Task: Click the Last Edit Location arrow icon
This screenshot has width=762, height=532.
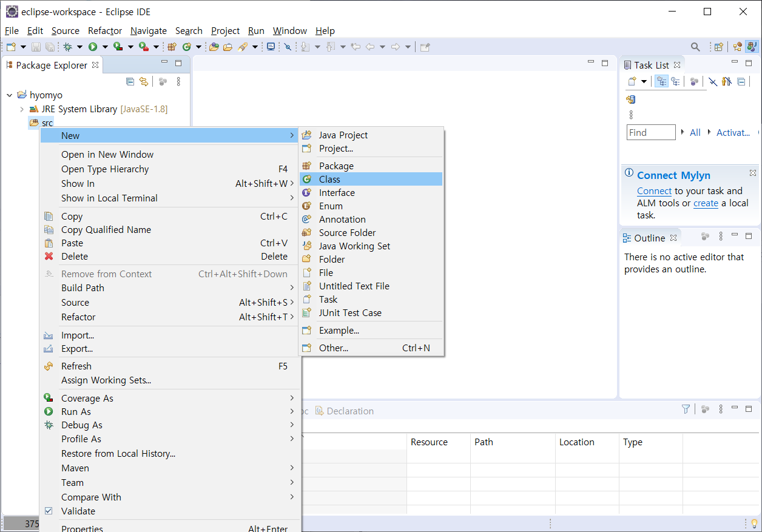Action: click(355, 47)
